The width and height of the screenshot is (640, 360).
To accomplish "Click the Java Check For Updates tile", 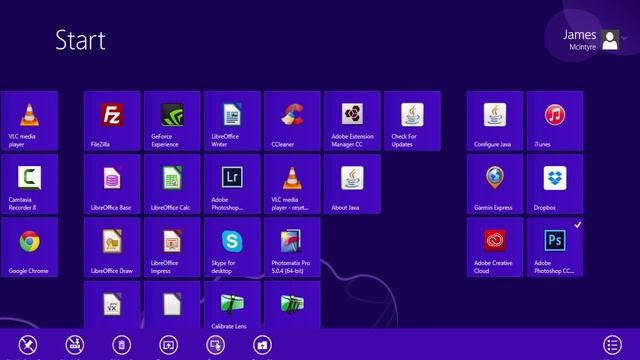I will (x=412, y=121).
